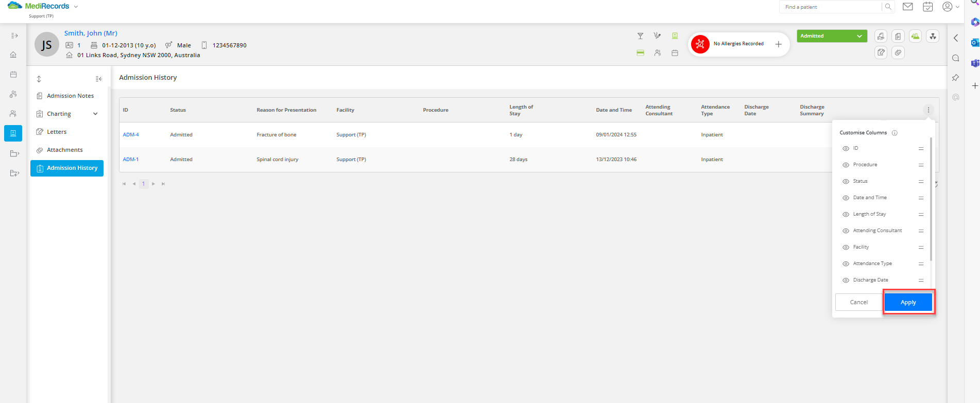This screenshot has height=403, width=980.
Task: Toggle visibility of Procedure column
Action: [846, 165]
